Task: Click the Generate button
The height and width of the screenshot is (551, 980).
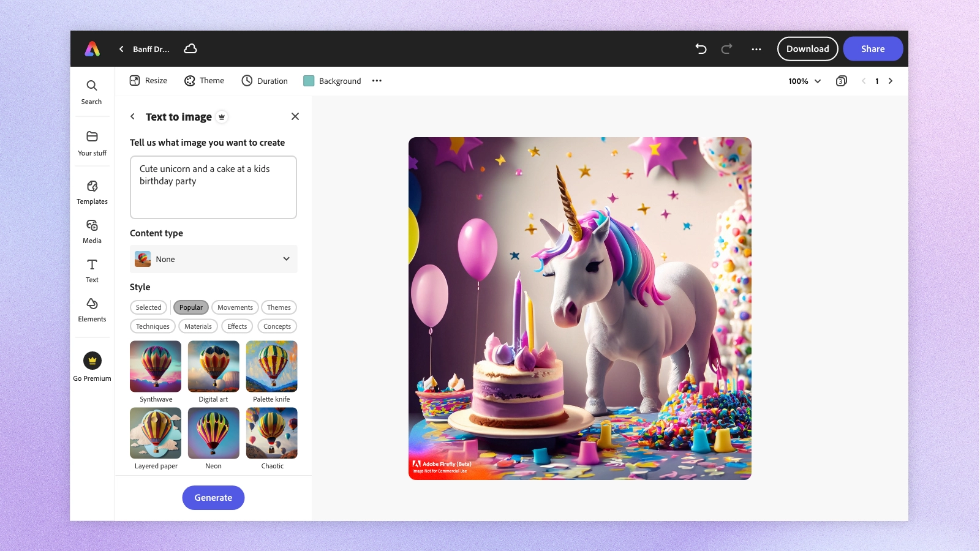Action: coord(213,498)
